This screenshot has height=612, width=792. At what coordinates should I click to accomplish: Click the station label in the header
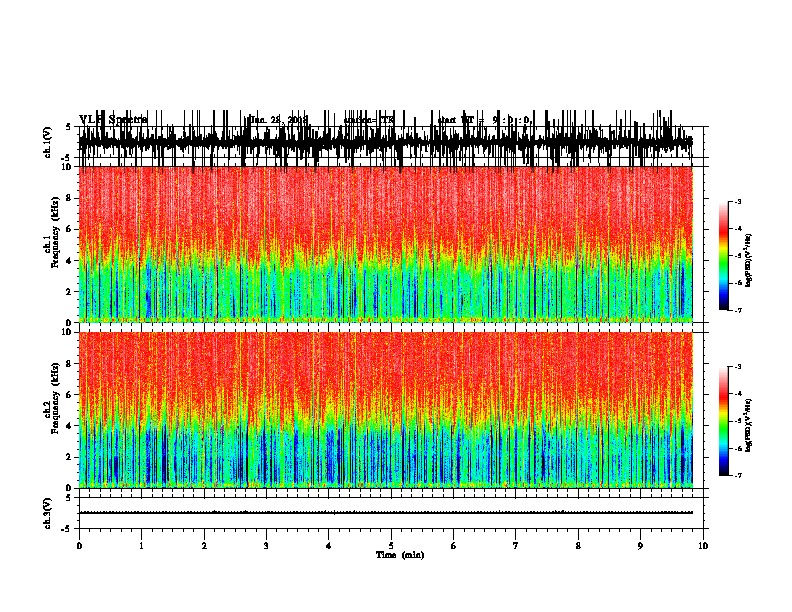[x=369, y=120]
